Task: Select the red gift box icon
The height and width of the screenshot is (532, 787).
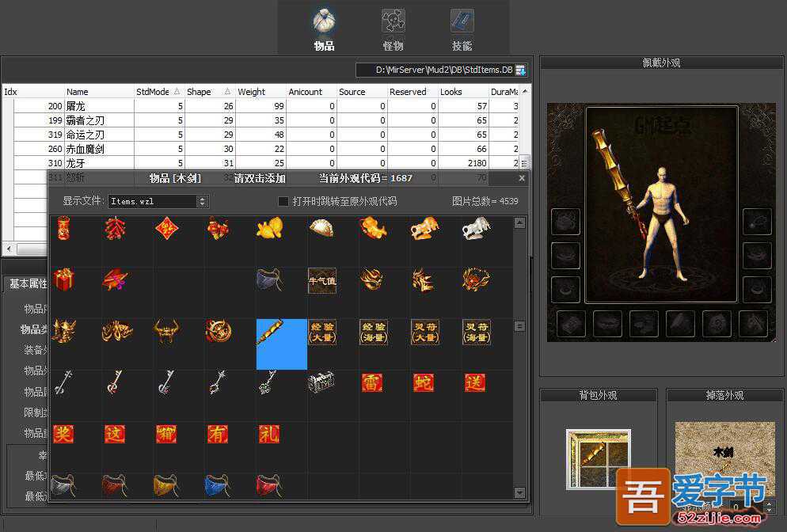Action: (63, 279)
